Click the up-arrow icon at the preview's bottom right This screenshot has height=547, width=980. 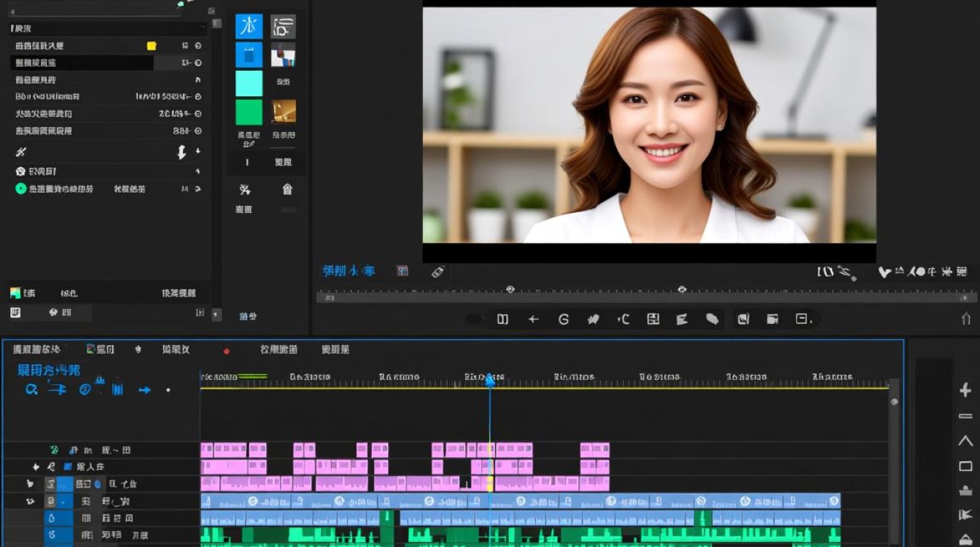point(966,318)
